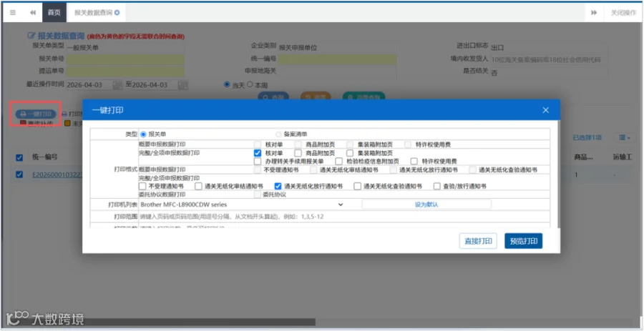
Task: Check 检验检疫信息附加页 option
Action: click(339, 161)
